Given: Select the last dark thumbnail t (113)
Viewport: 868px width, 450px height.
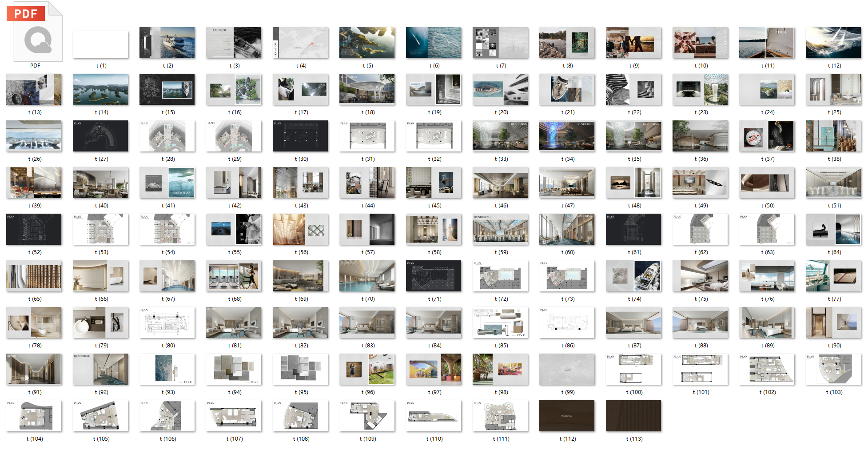Looking at the screenshot, I should (633, 416).
